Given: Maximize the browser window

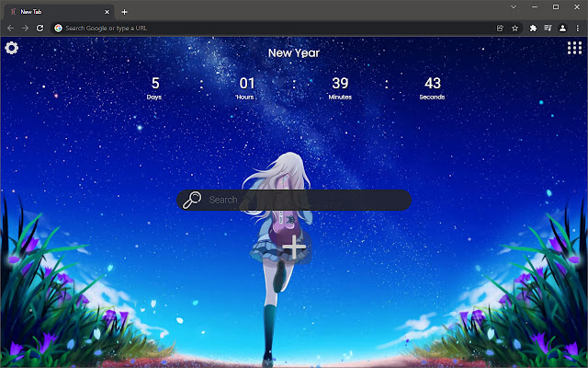Looking at the screenshot, I should (556, 7).
